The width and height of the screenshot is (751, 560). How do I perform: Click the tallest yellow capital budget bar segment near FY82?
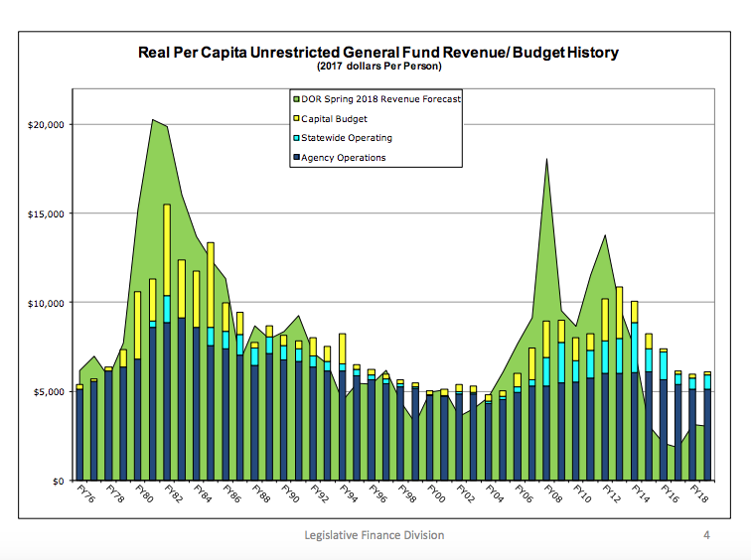click(167, 250)
